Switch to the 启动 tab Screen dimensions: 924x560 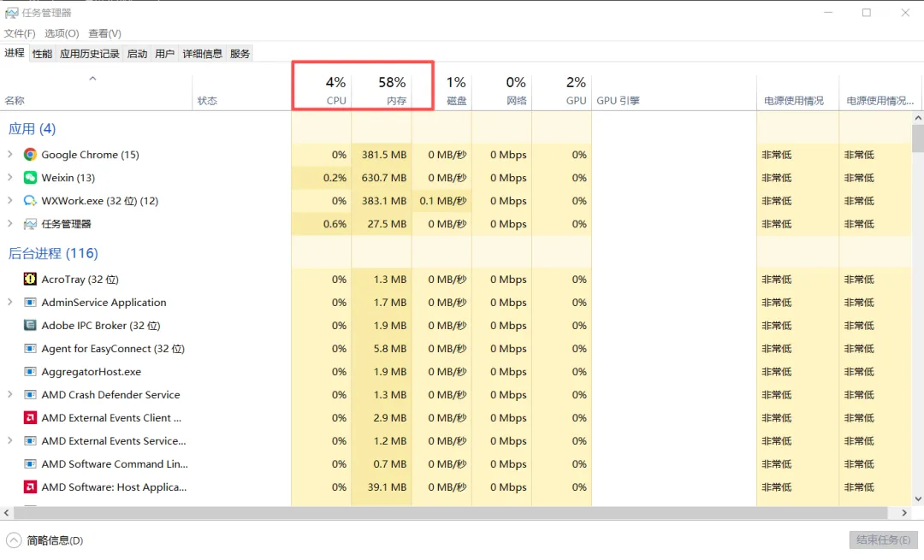coord(137,53)
